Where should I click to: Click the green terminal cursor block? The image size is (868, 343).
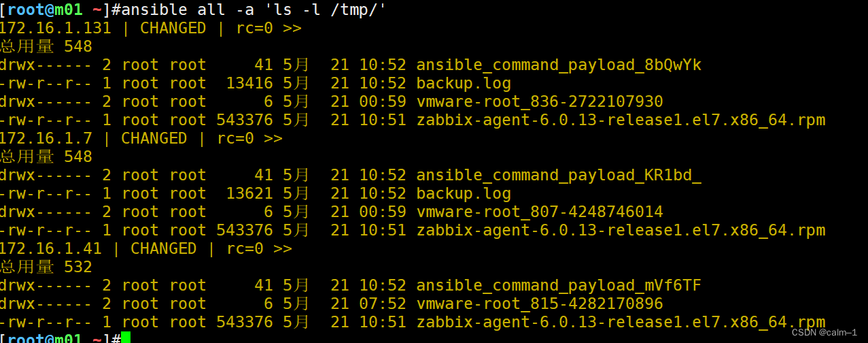[x=126, y=338]
